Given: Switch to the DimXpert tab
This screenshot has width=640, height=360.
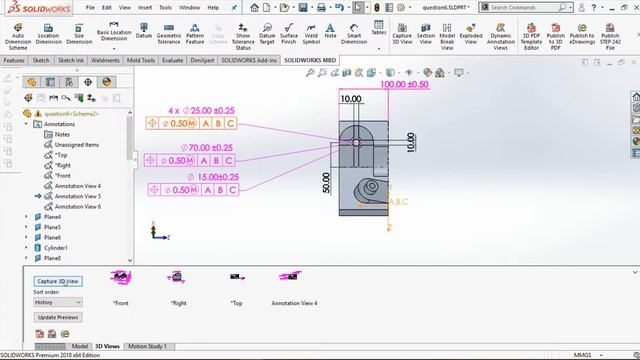Looking at the screenshot, I should point(202,60).
